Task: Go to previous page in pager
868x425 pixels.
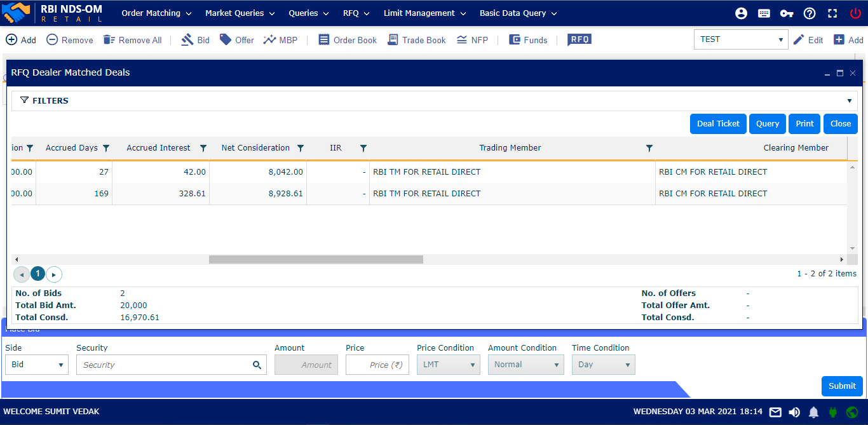Action: coord(22,274)
